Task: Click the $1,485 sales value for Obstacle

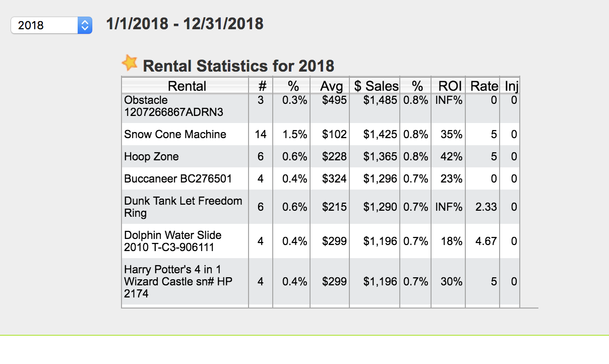Action: point(381,100)
